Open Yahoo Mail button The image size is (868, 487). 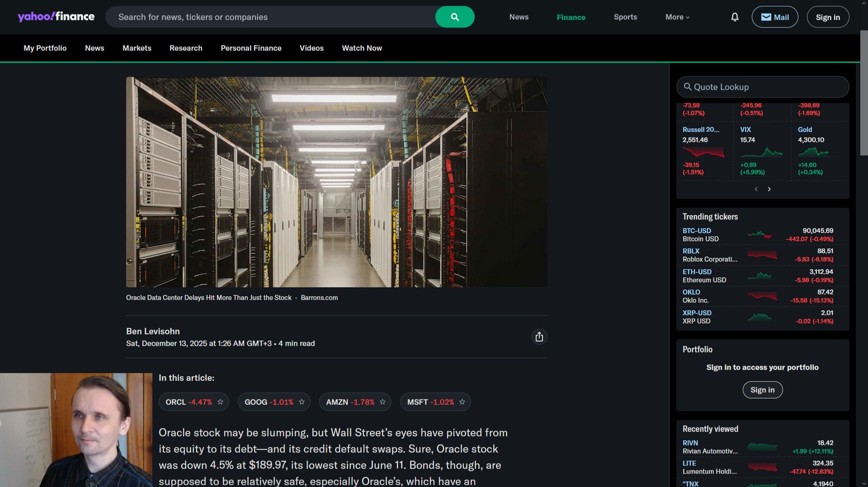coord(775,17)
